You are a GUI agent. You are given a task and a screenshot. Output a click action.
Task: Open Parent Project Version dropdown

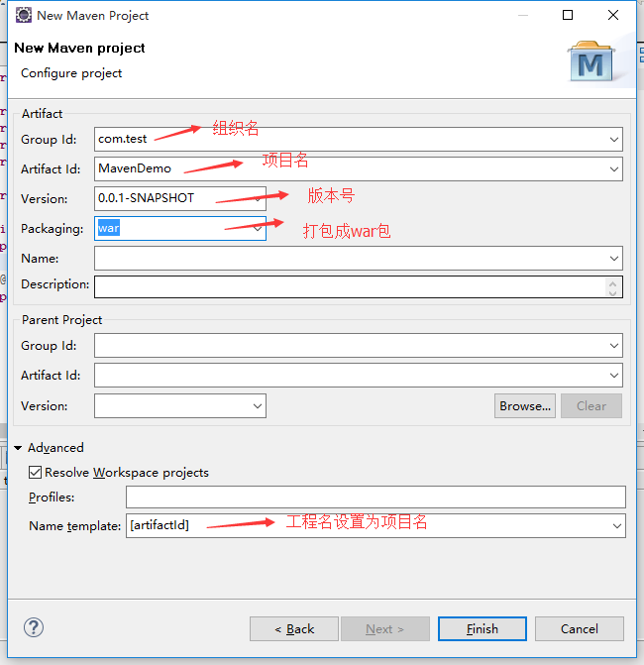point(258,406)
